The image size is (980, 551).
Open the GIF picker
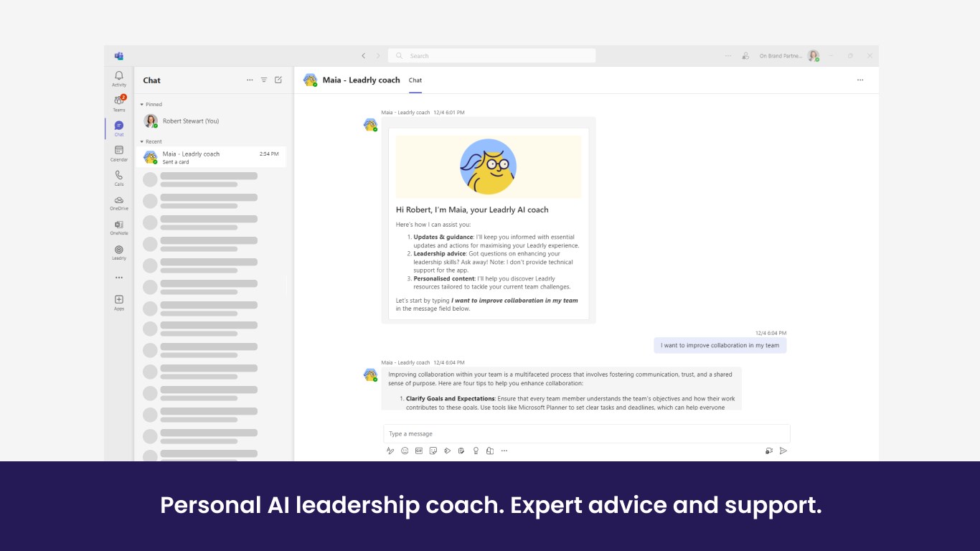(x=419, y=451)
